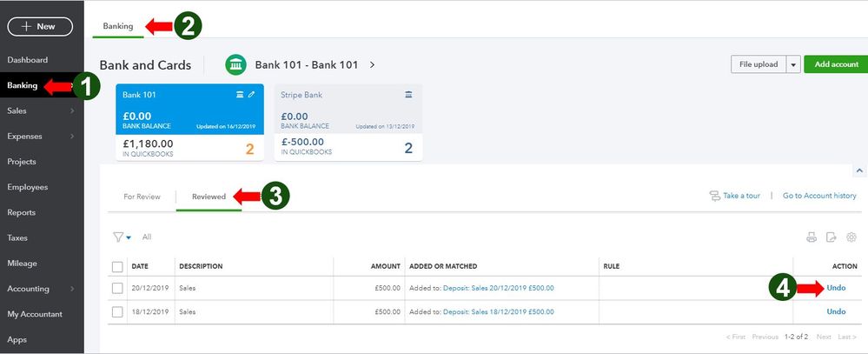Open table settings gear icon
Viewport: 868px width, 354px height.
(851, 237)
